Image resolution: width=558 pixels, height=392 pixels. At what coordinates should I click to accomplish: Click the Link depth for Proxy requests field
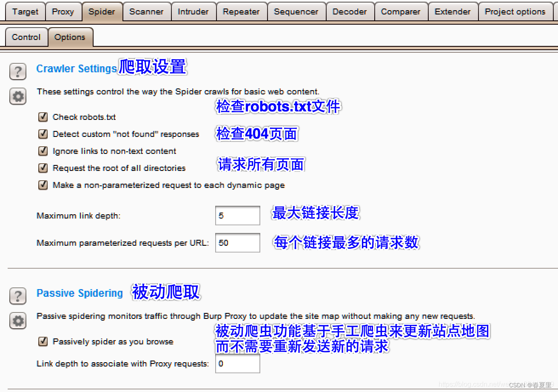click(x=238, y=364)
